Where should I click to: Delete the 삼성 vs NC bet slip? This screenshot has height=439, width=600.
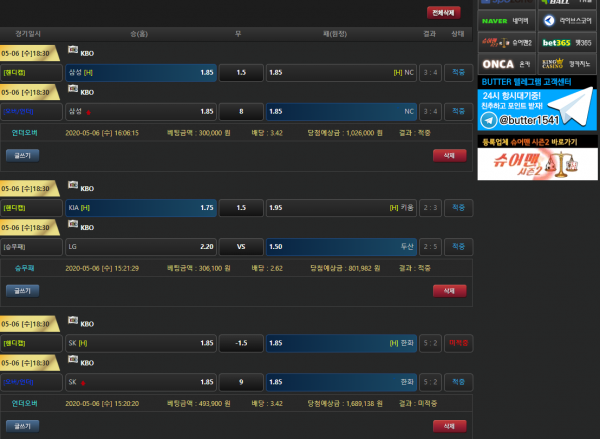point(449,155)
